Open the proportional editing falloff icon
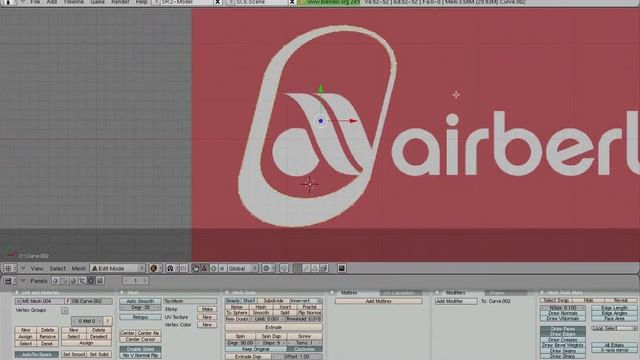Screen dimensions: 640x360 (x=268, y=268)
